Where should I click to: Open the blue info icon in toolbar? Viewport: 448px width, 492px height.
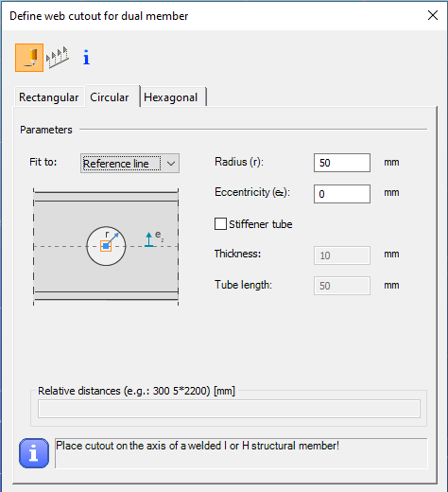tap(86, 58)
